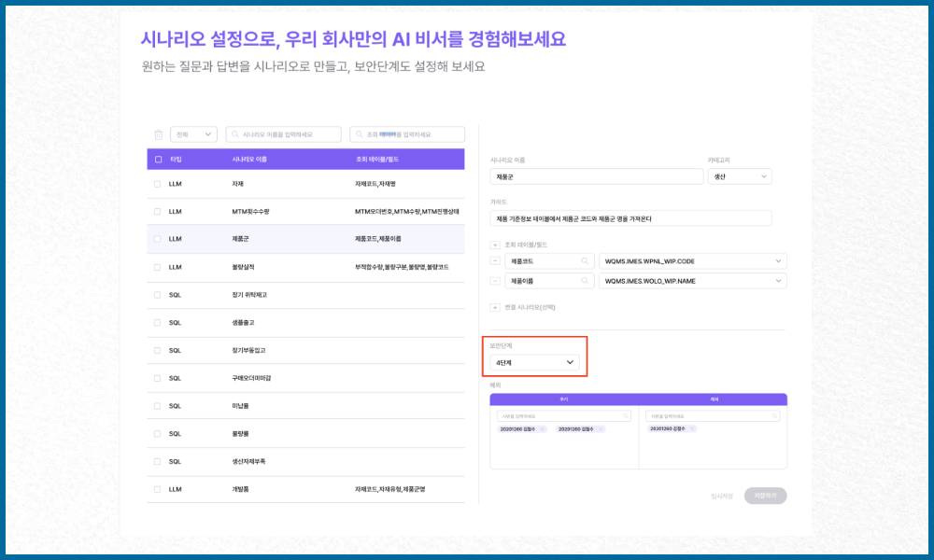Focus the scenario name search field
Viewport: 934px width, 560px height.
coord(284,134)
